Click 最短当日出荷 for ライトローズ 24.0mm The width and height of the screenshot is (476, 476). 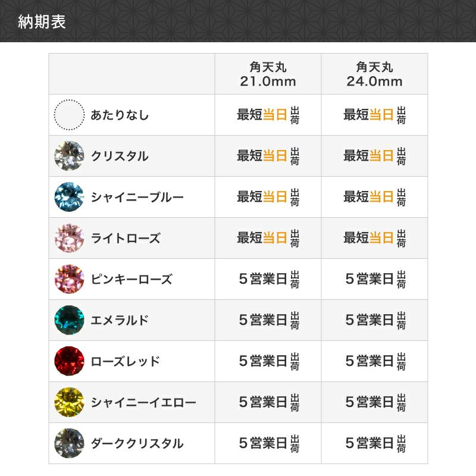(374, 238)
